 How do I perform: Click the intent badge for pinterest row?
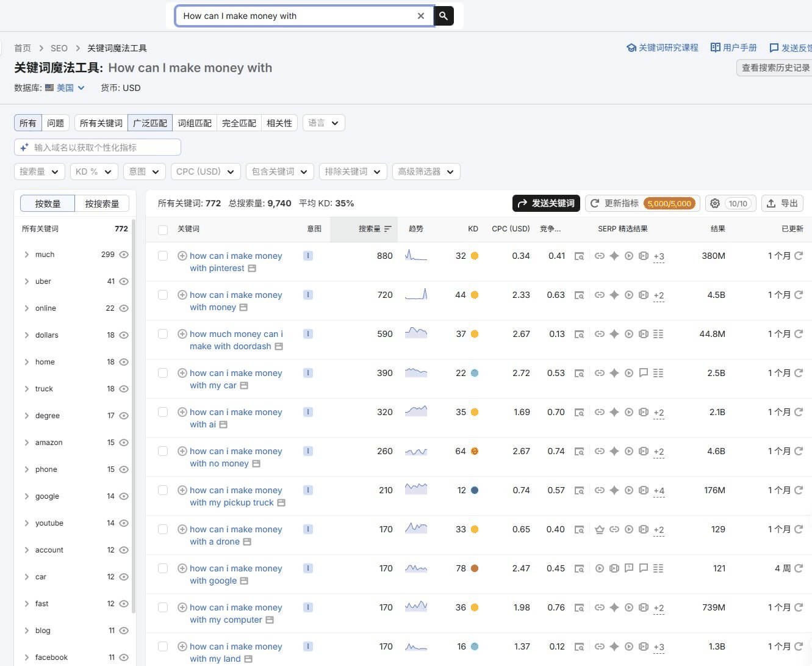pyautogui.click(x=308, y=256)
